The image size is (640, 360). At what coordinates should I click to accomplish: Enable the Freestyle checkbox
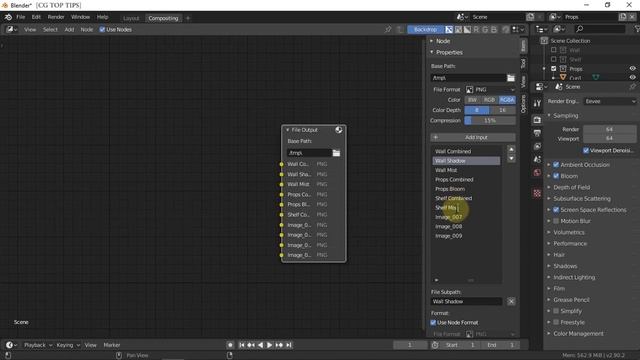pos(556,322)
